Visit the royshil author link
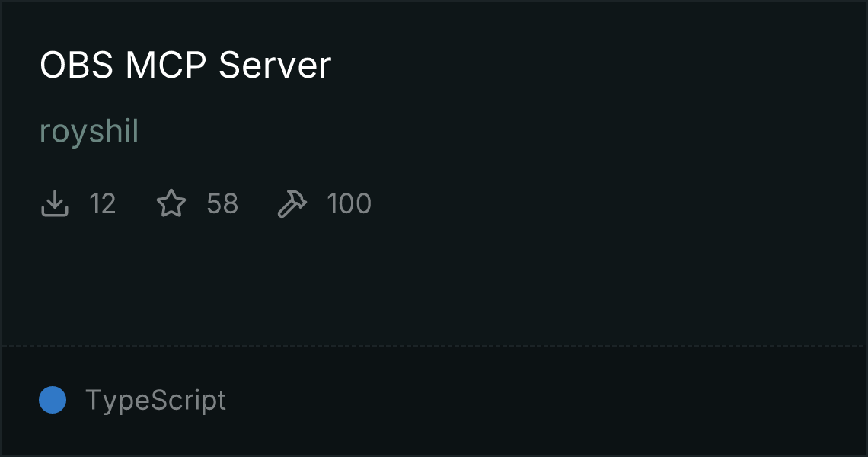 pyautogui.click(x=89, y=131)
